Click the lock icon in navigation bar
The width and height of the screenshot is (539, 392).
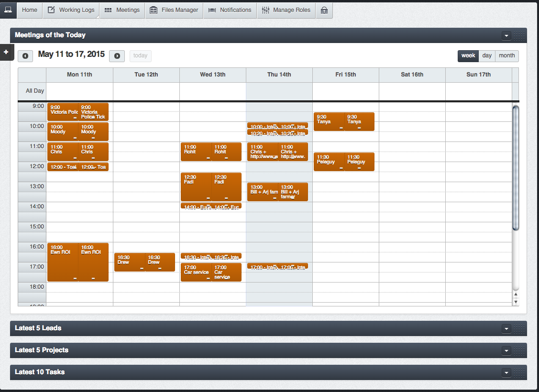tap(324, 10)
